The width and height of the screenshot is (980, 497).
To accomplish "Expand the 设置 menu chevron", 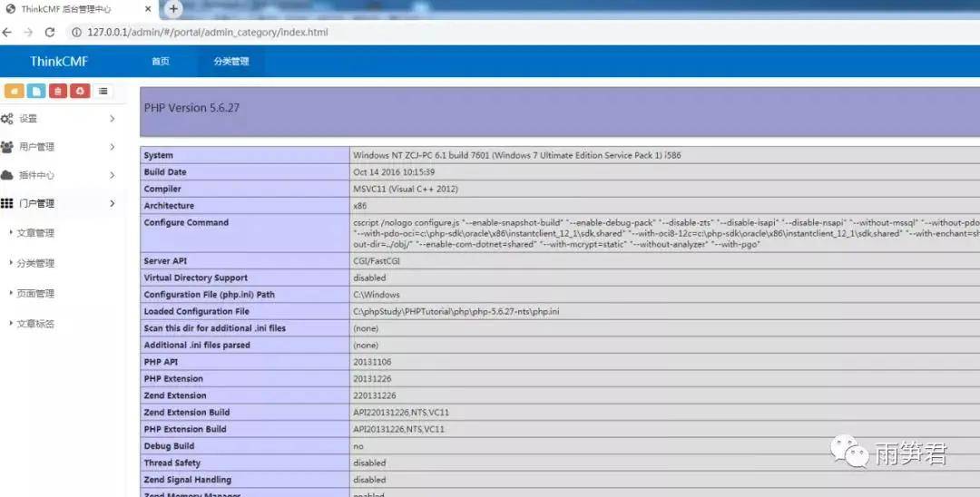I will (x=112, y=119).
